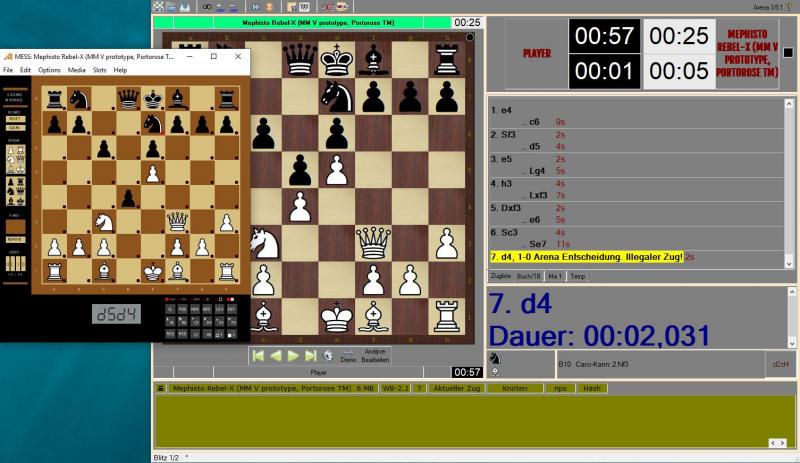Click the black knight icon below the notation

click(x=495, y=358)
